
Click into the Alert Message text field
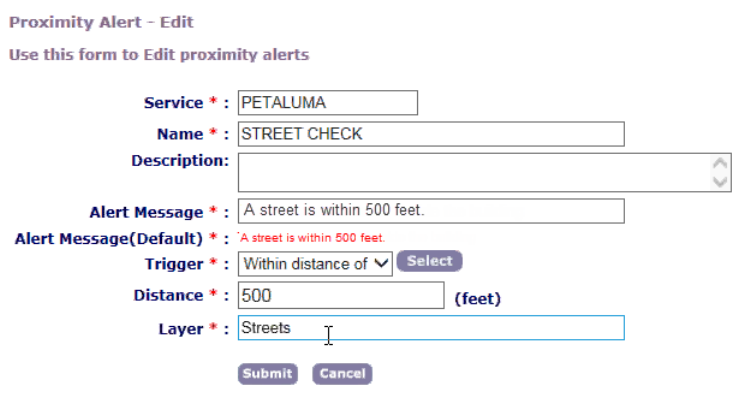coord(430,211)
